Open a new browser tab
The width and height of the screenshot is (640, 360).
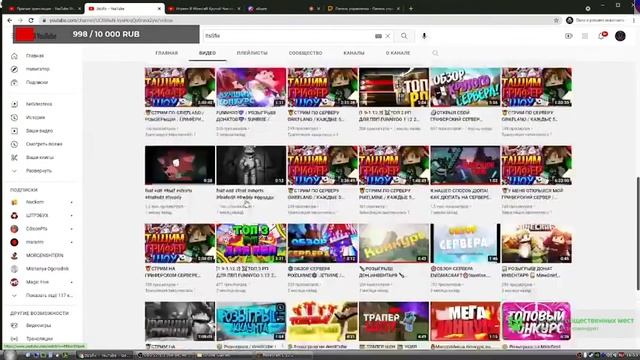tap(411, 8)
